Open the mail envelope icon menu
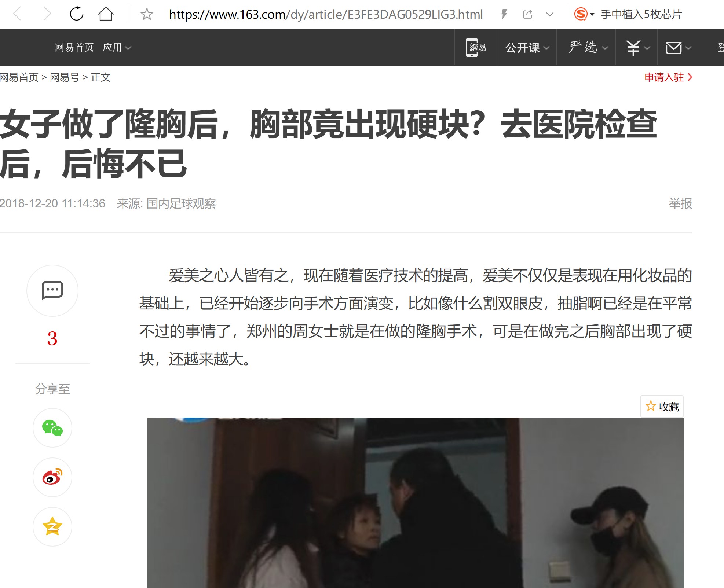The height and width of the screenshot is (588, 724). pyautogui.click(x=678, y=48)
